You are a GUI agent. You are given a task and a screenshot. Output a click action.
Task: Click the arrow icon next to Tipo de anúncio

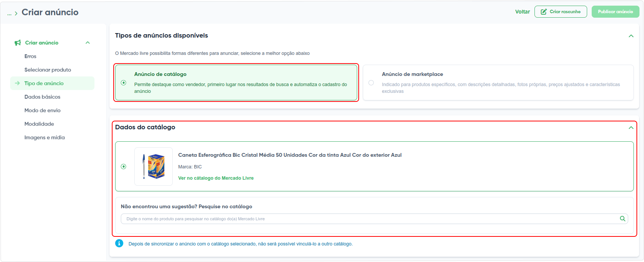[17, 83]
